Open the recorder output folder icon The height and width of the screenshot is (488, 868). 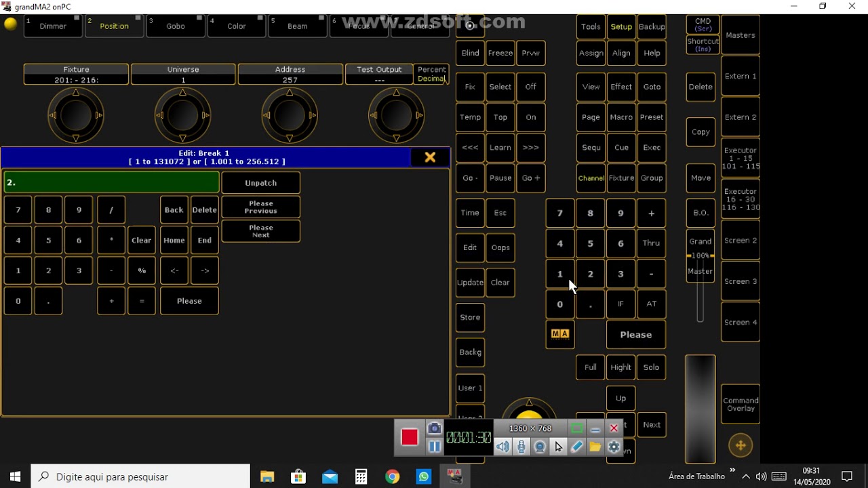pyautogui.click(x=595, y=447)
